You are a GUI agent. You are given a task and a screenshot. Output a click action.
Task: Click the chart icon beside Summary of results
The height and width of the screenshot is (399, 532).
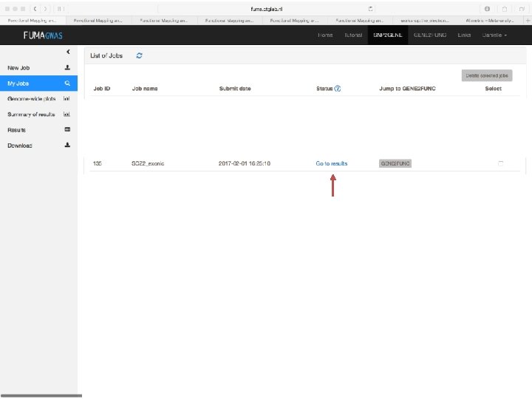pyautogui.click(x=66, y=115)
